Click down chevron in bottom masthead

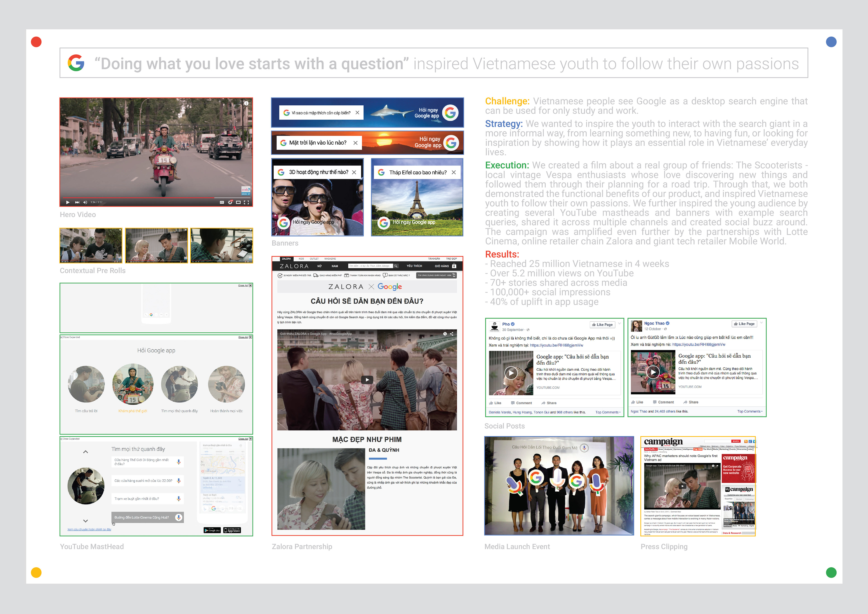coord(85,521)
